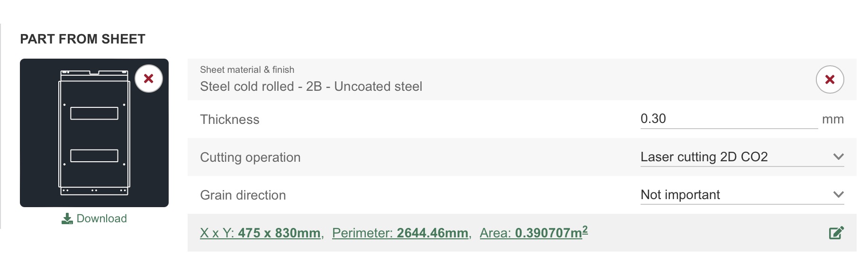Screen dimensions: 868x262
Task: Clear the sheet material with red X
Action: pyautogui.click(x=830, y=79)
